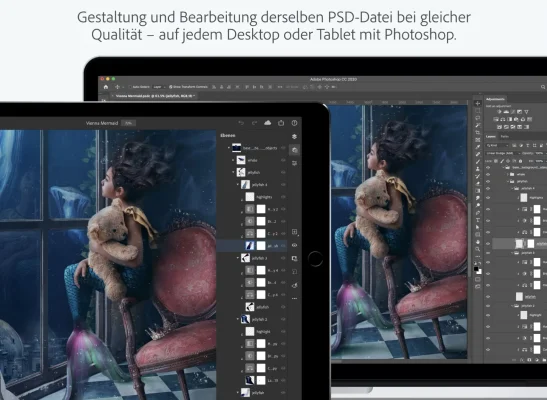Select the Rectangular Marquee tool on MacBook
547x400 pixels.
click(x=478, y=111)
